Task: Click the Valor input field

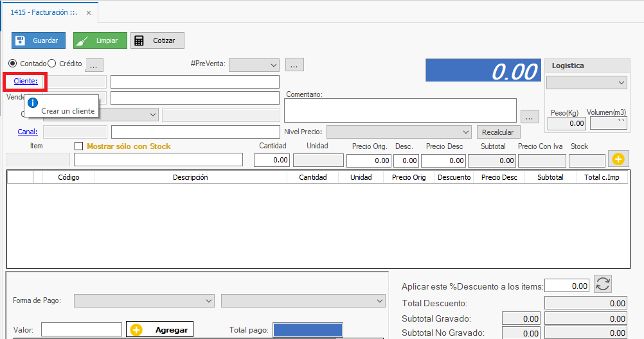Action: point(82,329)
